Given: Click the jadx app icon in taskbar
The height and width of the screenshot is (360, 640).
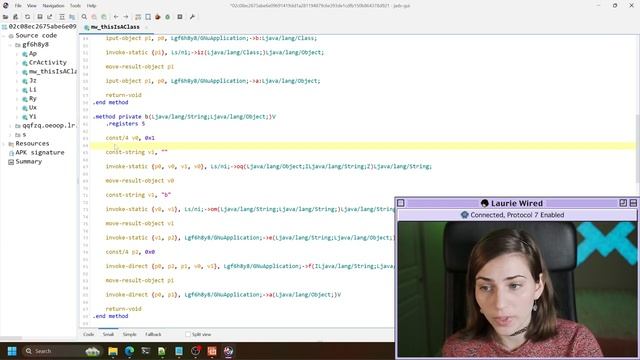Looking at the screenshot, I should [228, 351].
